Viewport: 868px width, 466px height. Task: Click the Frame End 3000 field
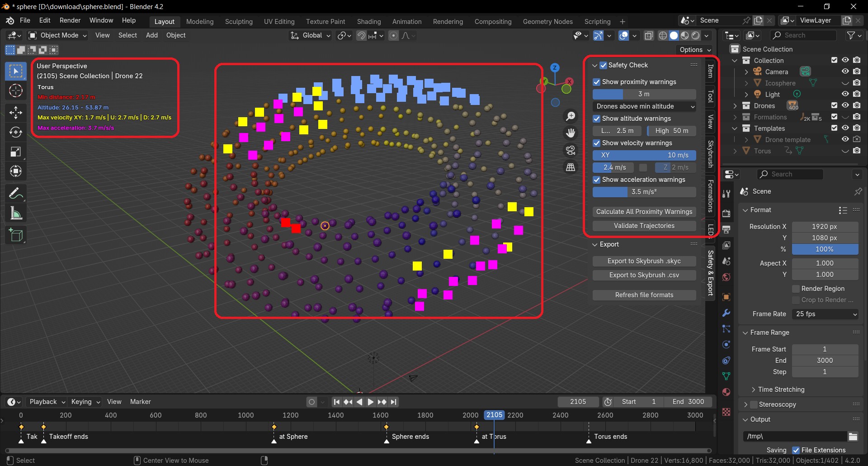coord(825,361)
